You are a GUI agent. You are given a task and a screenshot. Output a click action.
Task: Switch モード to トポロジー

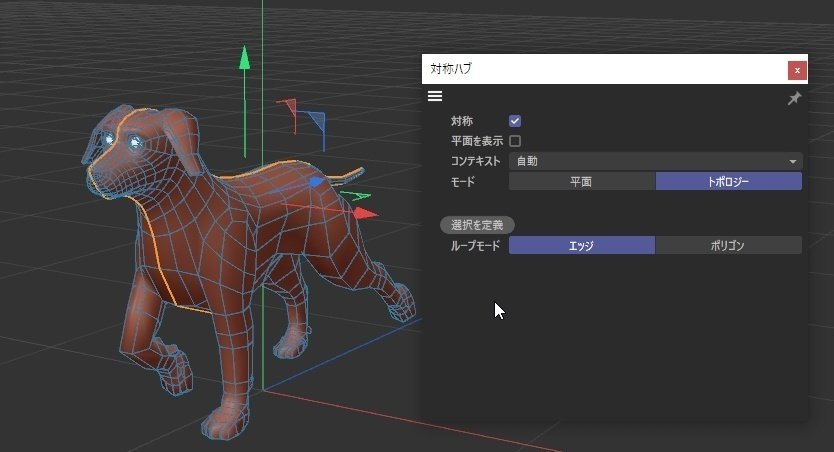point(729,181)
